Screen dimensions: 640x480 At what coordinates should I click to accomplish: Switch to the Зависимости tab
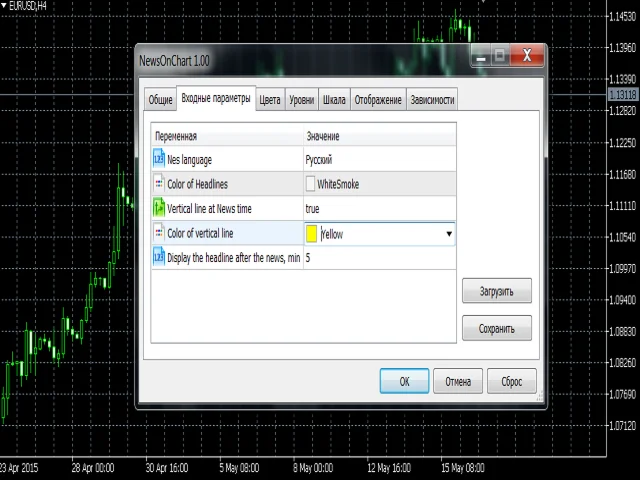pos(432,100)
